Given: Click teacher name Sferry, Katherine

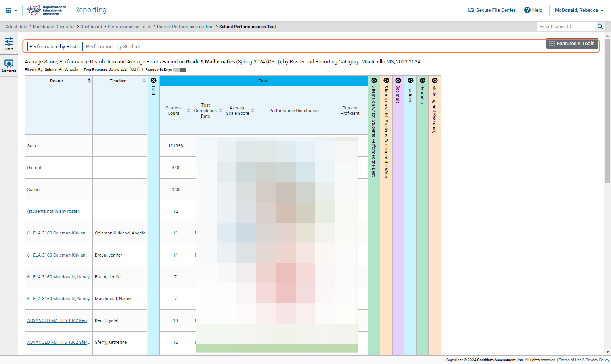Looking at the screenshot, I should pyautogui.click(x=111, y=342).
